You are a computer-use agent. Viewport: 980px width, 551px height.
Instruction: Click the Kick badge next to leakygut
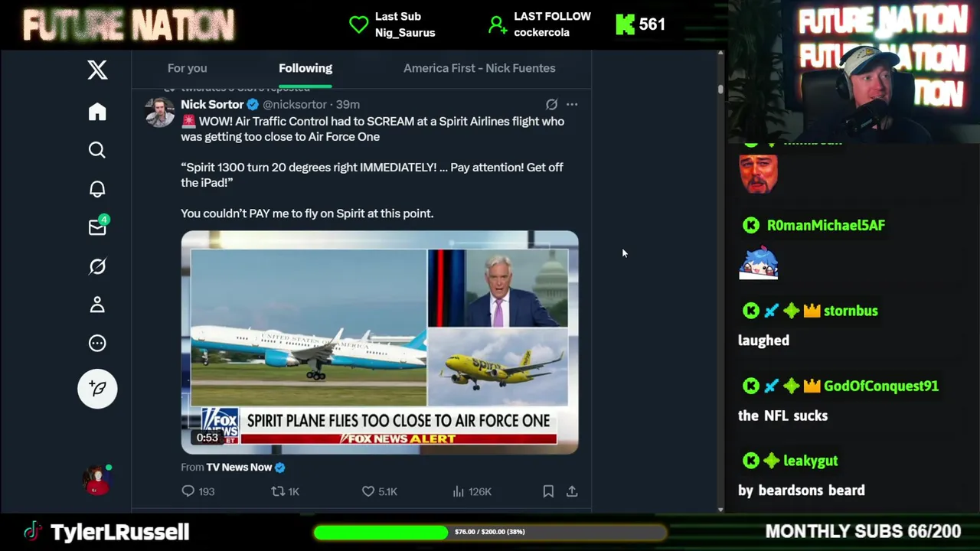coord(751,461)
